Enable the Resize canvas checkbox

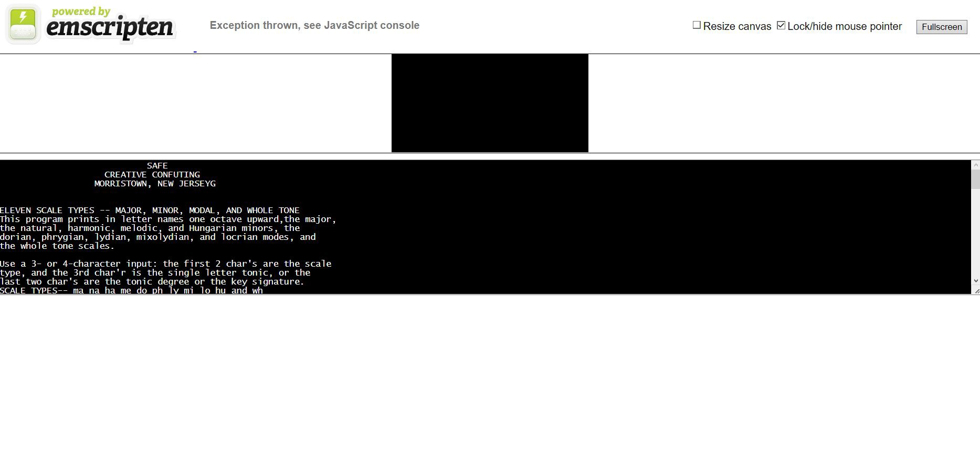(697, 25)
